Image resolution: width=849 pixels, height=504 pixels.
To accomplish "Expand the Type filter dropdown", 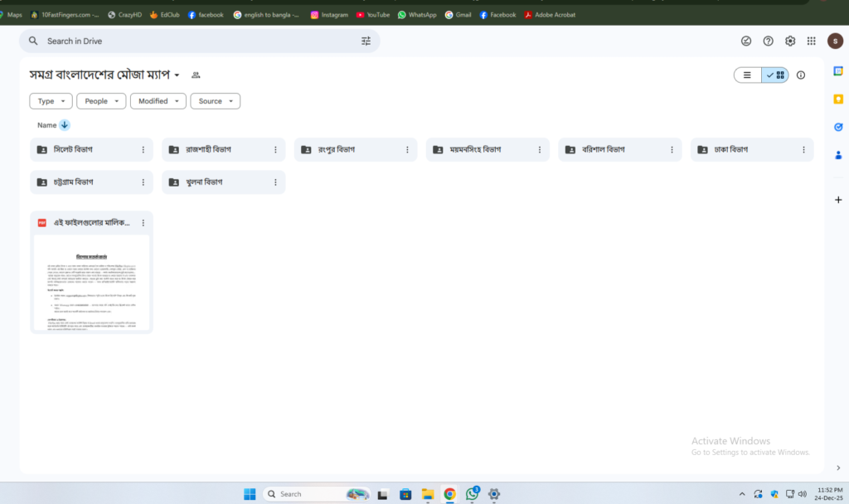I will coord(51,101).
